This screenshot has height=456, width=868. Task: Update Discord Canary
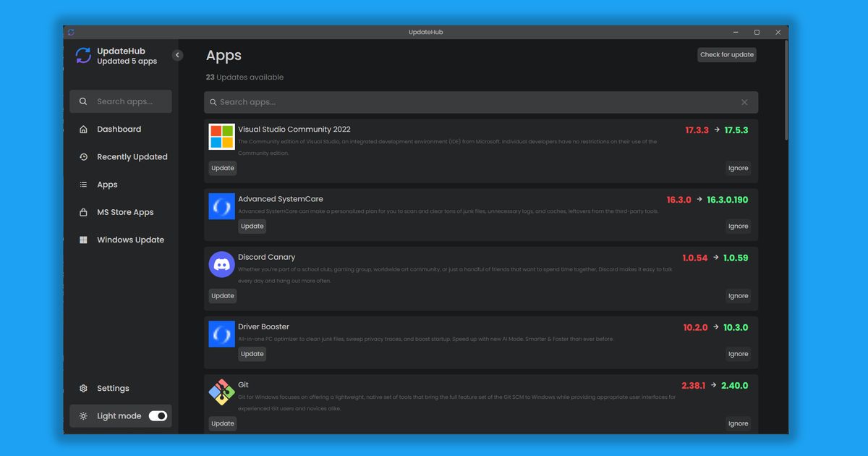(x=223, y=295)
